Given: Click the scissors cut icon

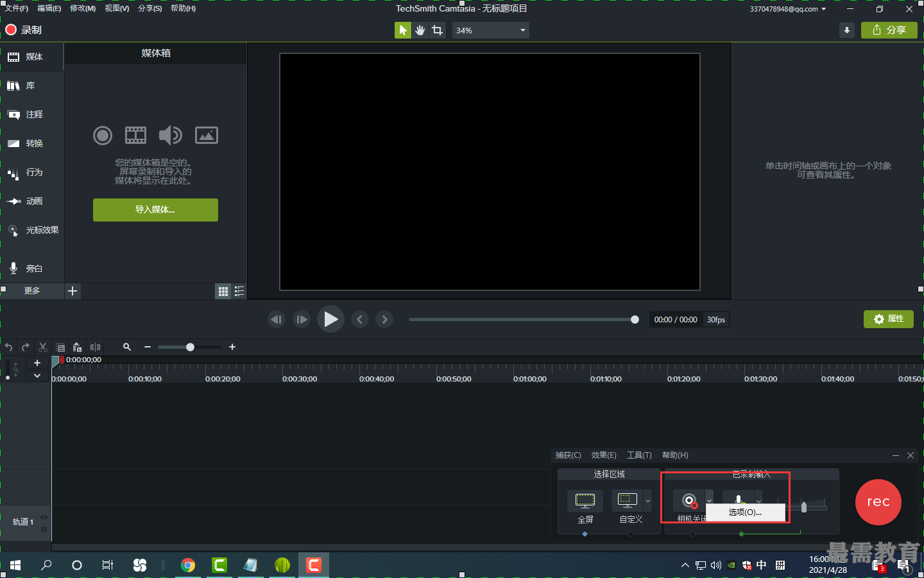Looking at the screenshot, I should tap(43, 347).
